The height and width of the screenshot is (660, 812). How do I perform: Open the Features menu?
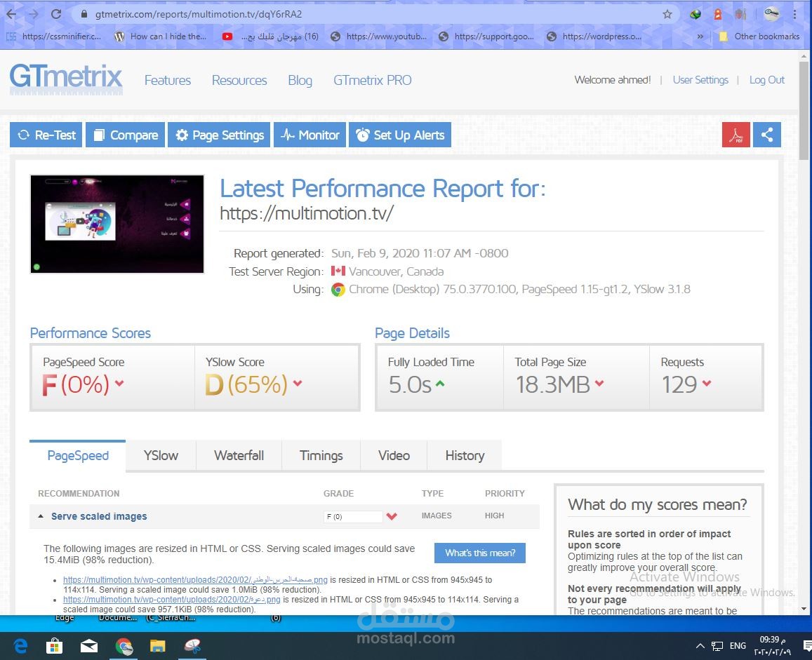pyautogui.click(x=167, y=80)
